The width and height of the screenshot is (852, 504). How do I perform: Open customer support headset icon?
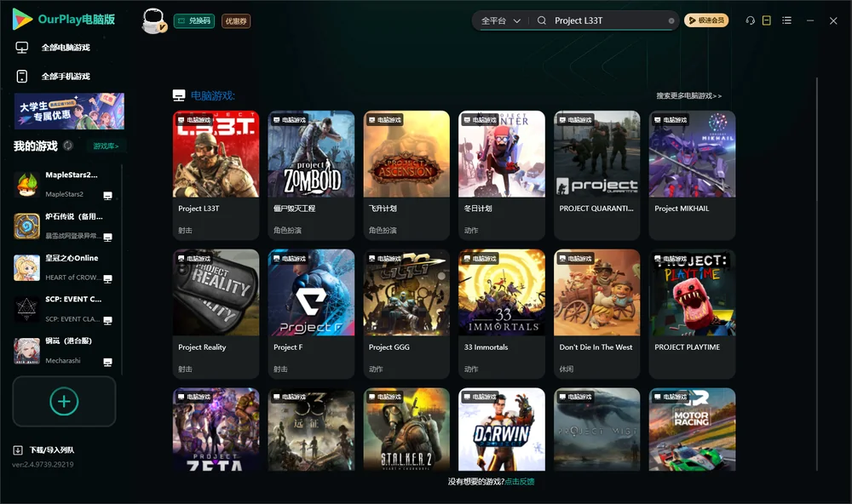751,20
